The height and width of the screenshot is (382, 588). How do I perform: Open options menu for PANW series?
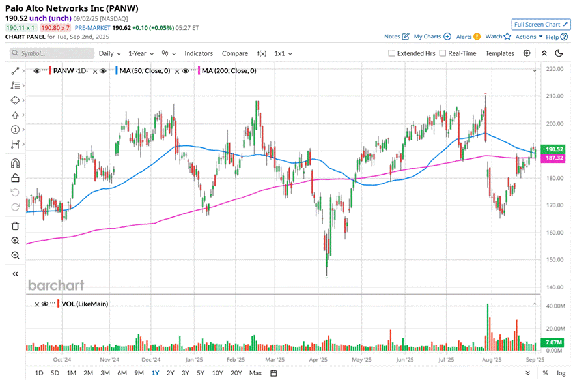click(x=45, y=70)
